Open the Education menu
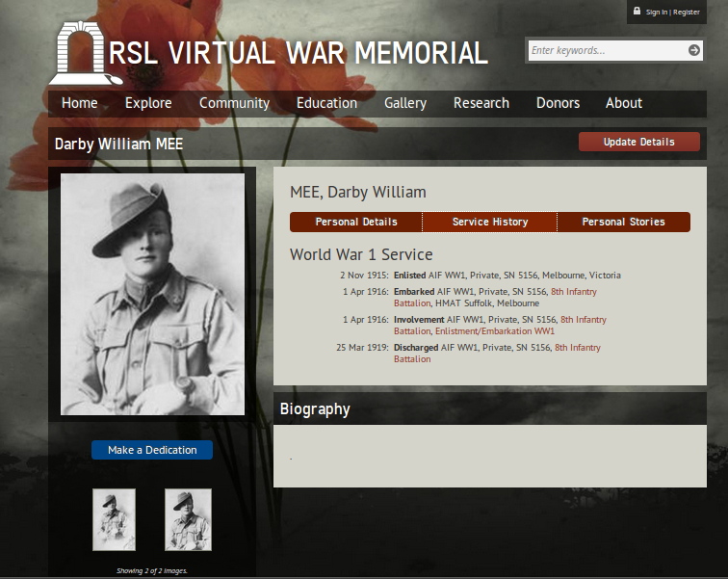Screen dimensions: 728x579 pyautogui.click(x=326, y=103)
